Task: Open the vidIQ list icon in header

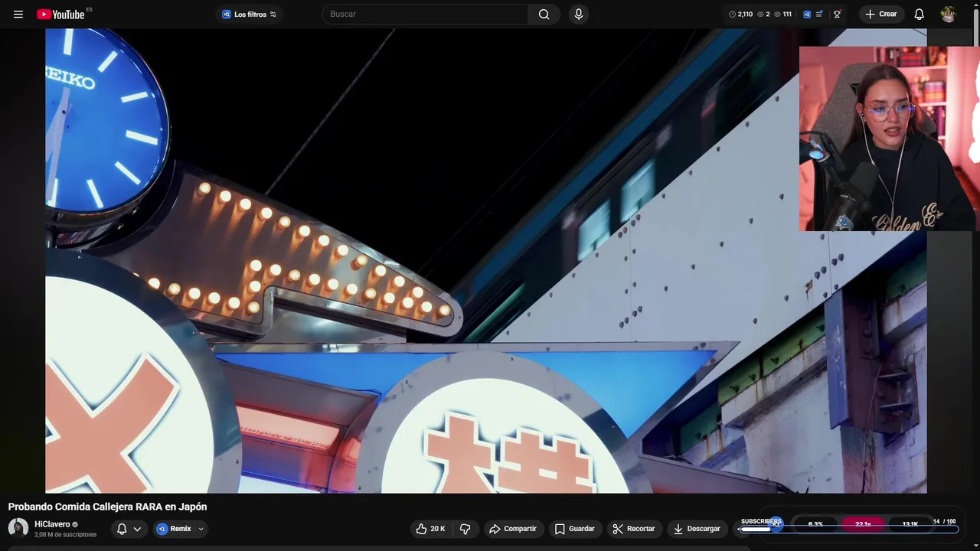Action: pyautogui.click(x=819, y=15)
